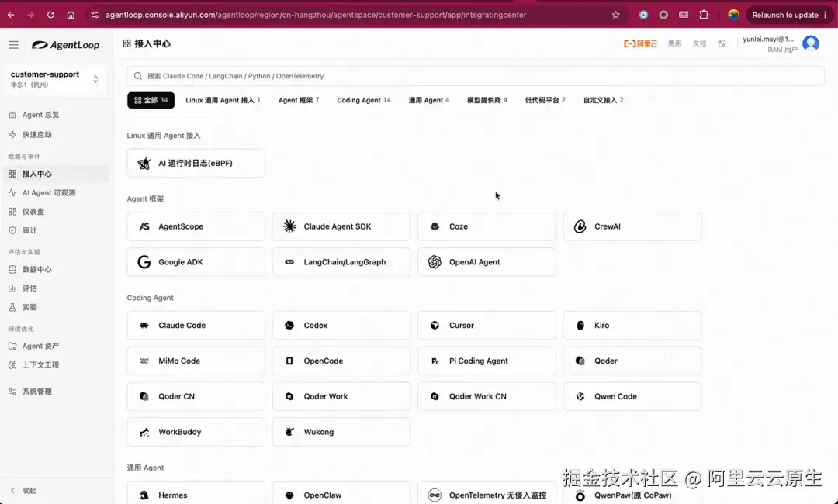
Task: Open Agent 总览 in sidebar
Action: pyautogui.click(x=55, y=115)
